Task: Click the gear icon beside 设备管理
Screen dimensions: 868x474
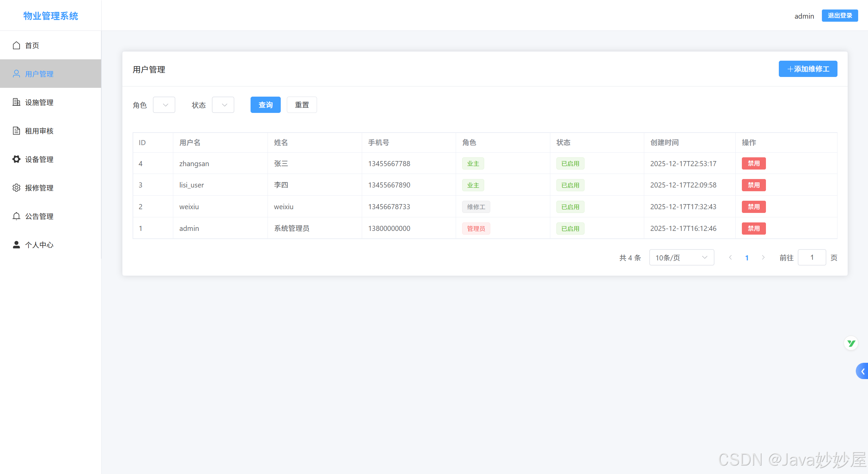Action: tap(16, 159)
